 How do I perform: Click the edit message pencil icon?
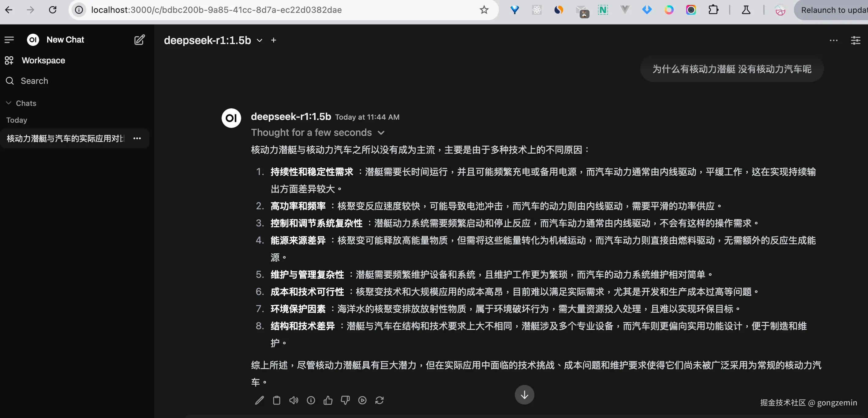point(260,400)
